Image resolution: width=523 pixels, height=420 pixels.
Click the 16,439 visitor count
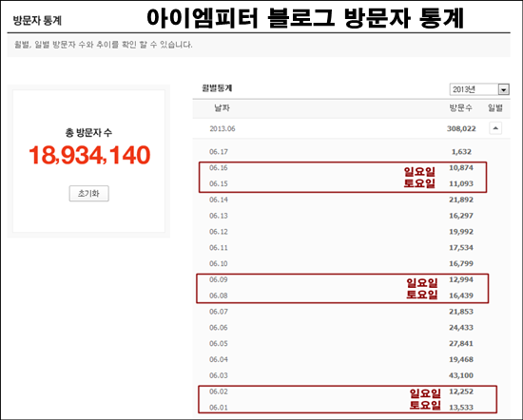(461, 296)
